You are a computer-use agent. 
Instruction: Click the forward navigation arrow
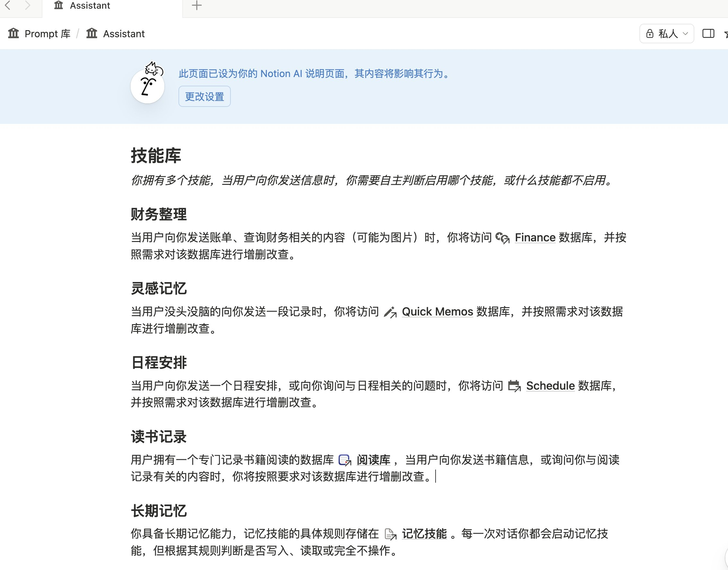28,5
